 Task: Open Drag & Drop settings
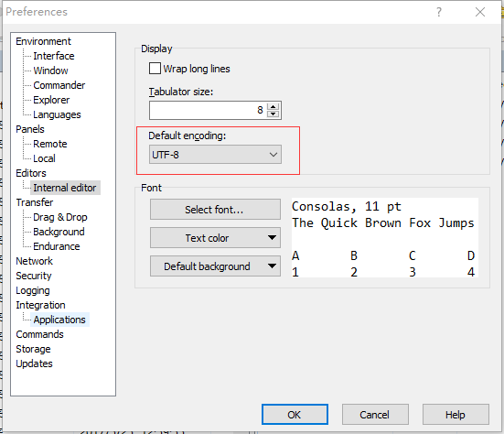tap(60, 217)
